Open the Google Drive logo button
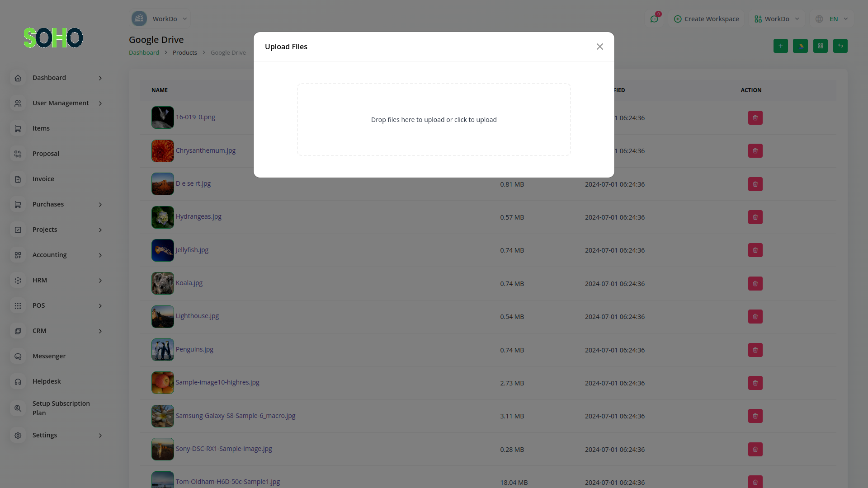 (x=800, y=46)
